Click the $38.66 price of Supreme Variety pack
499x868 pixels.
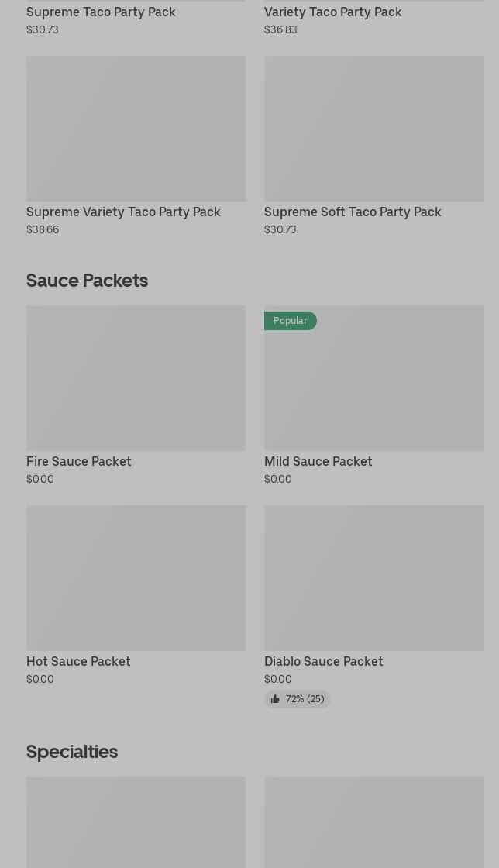click(x=43, y=229)
